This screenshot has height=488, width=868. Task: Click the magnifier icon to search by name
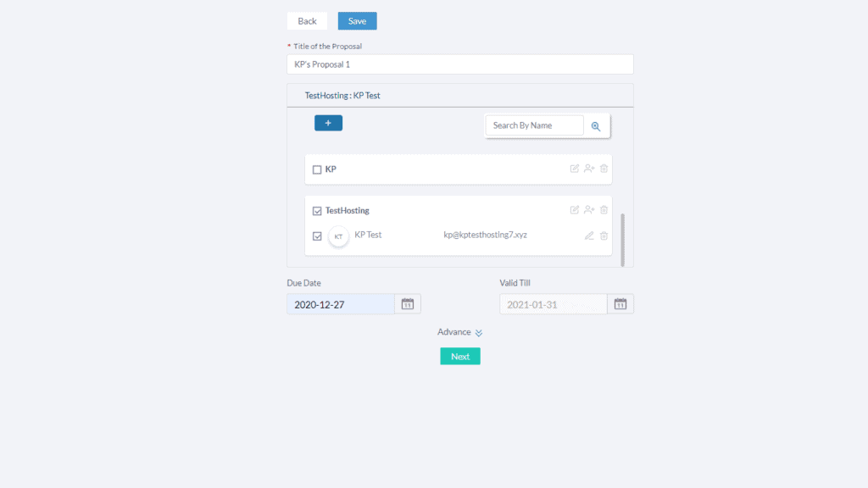[x=596, y=125]
